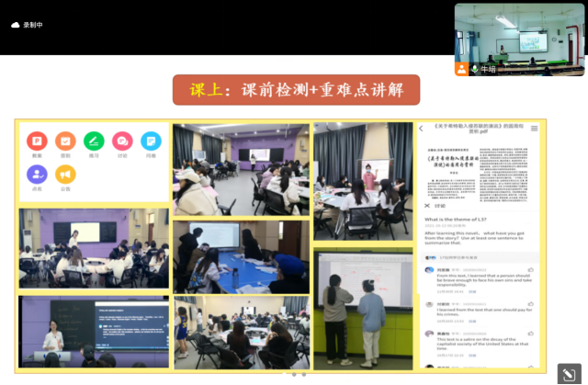588x385 pixels.
Task: Click the teacher-at-blackboard photo at bottom left
Action: pyautogui.click(x=94, y=331)
